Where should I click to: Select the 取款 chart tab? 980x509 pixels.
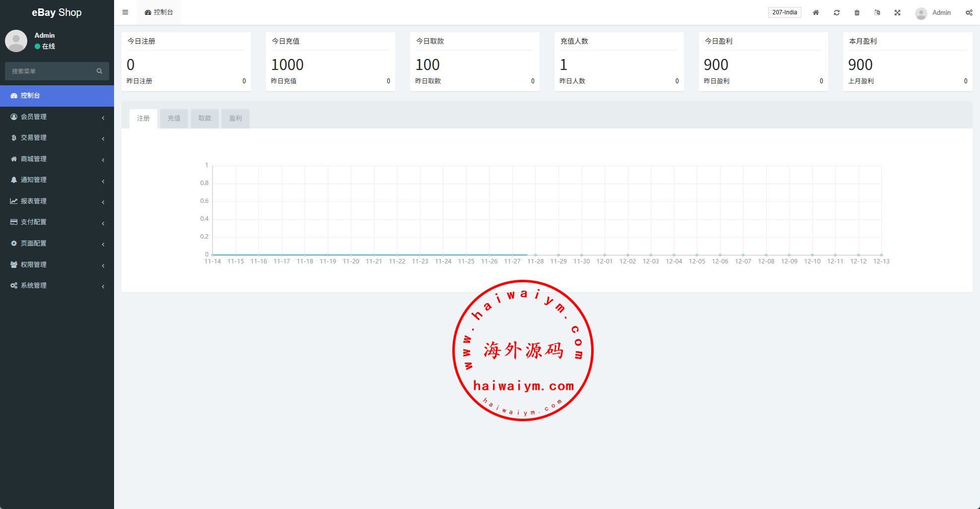click(205, 119)
